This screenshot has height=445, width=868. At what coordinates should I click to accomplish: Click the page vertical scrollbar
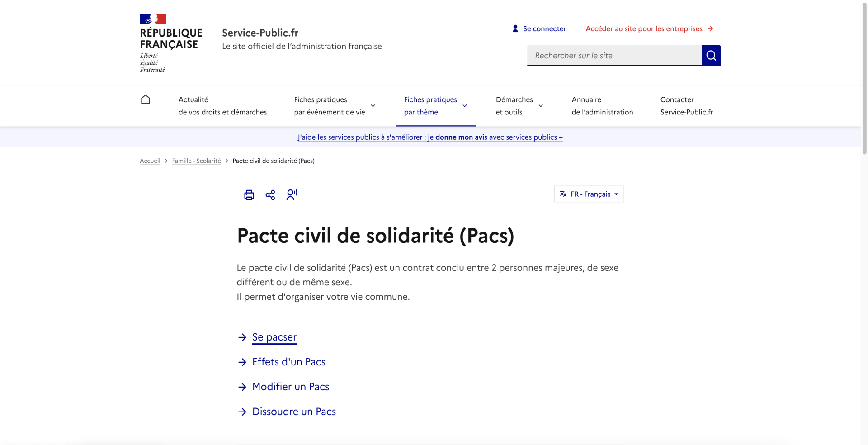tap(864, 78)
